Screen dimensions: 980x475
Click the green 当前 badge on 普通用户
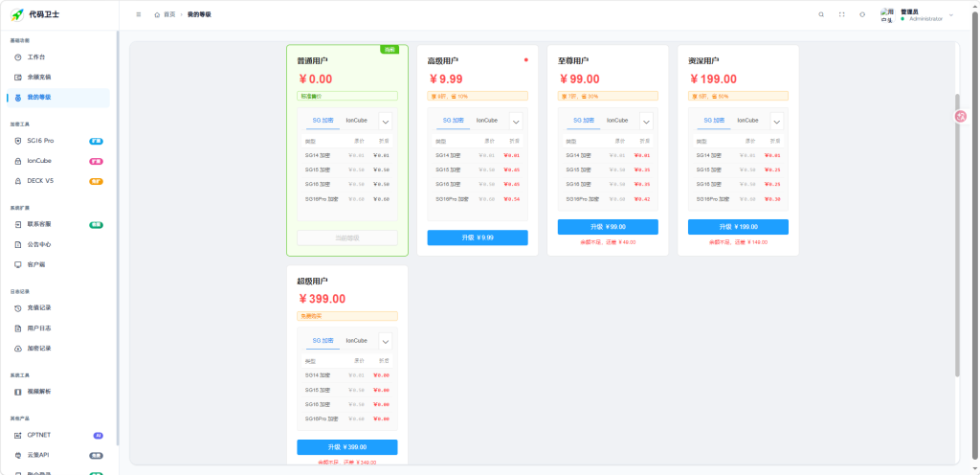tap(390, 50)
